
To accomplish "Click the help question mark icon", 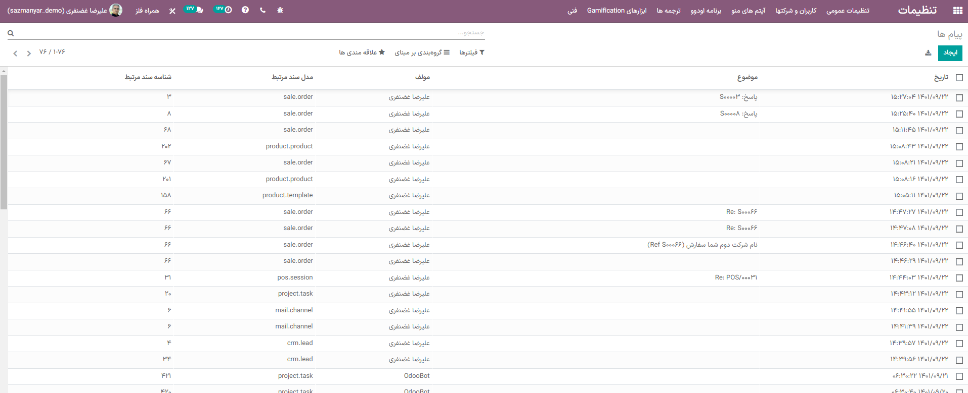I will click(x=246, y=10).
